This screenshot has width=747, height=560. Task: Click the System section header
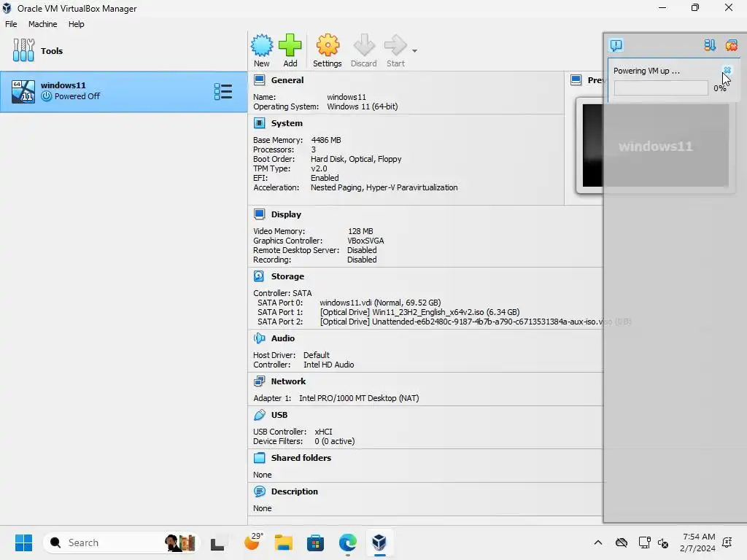(x=286, y=122)
